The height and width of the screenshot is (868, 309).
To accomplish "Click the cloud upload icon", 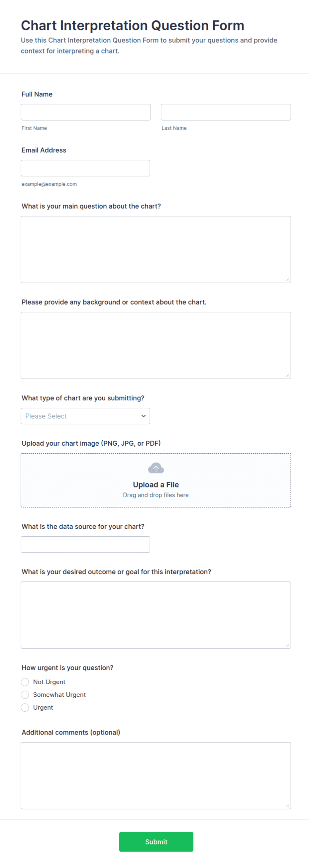I will coord(156,468).
